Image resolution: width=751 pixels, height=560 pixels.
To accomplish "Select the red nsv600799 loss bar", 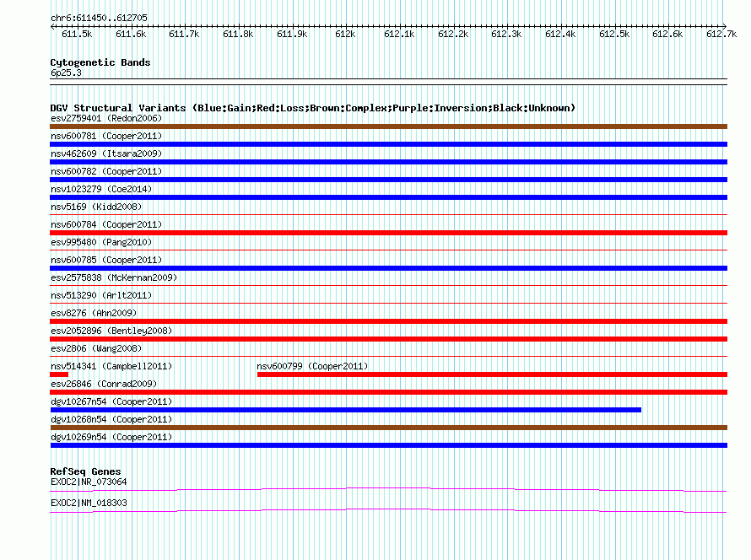I will (x=492, y=374).
